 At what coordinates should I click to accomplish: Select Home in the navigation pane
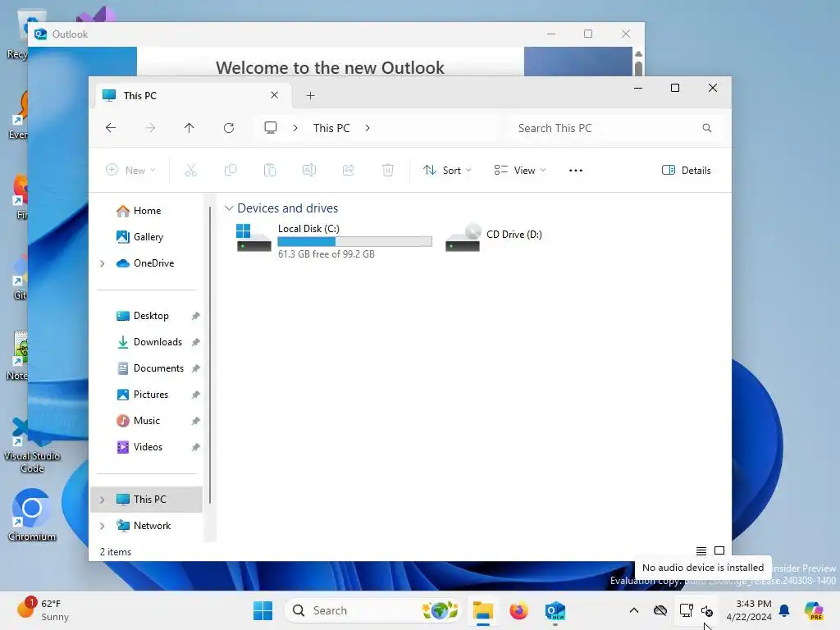click(x=146, y=211)
